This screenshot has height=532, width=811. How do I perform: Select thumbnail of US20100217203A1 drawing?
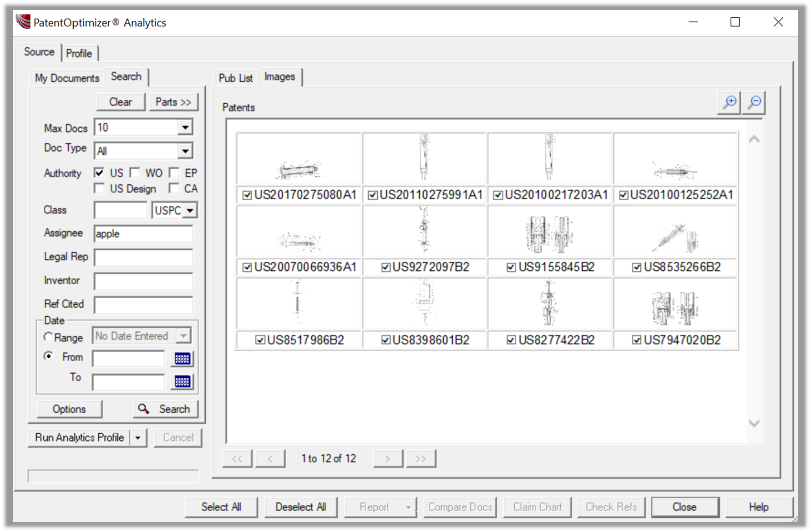point(550,159)
